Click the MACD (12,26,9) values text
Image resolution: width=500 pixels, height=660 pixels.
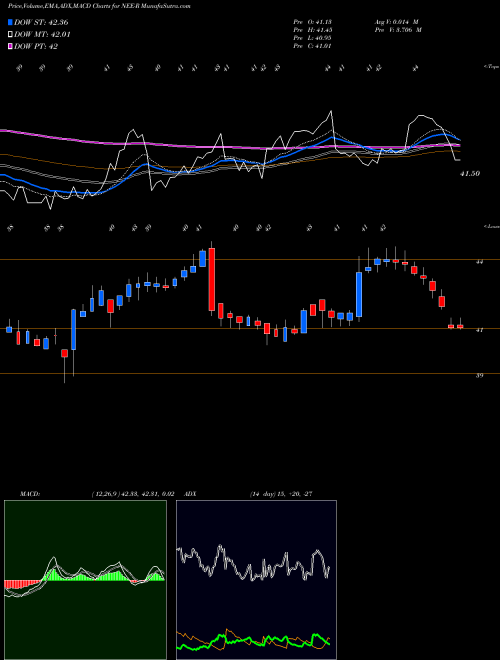(x=132, y=494)
